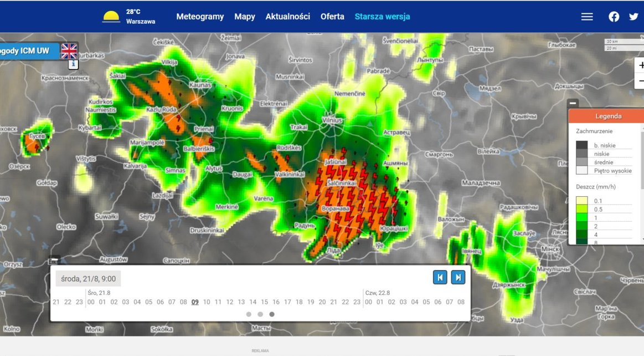Click the sun weather icon for Warszawa

[x=111, y=17]
